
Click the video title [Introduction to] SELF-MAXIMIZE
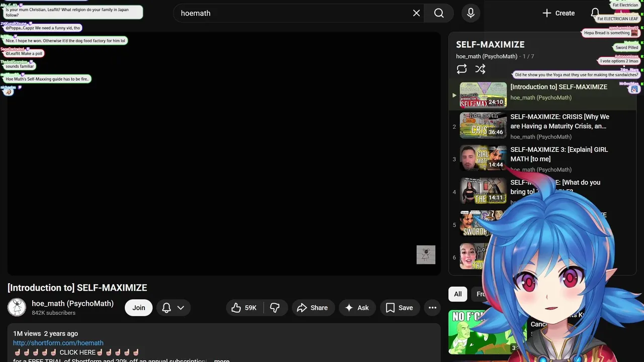click(77, 288)
